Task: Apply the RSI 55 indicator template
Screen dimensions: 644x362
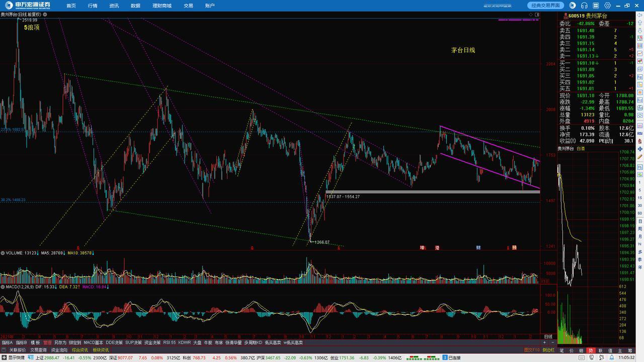Action: click(170, 342)
